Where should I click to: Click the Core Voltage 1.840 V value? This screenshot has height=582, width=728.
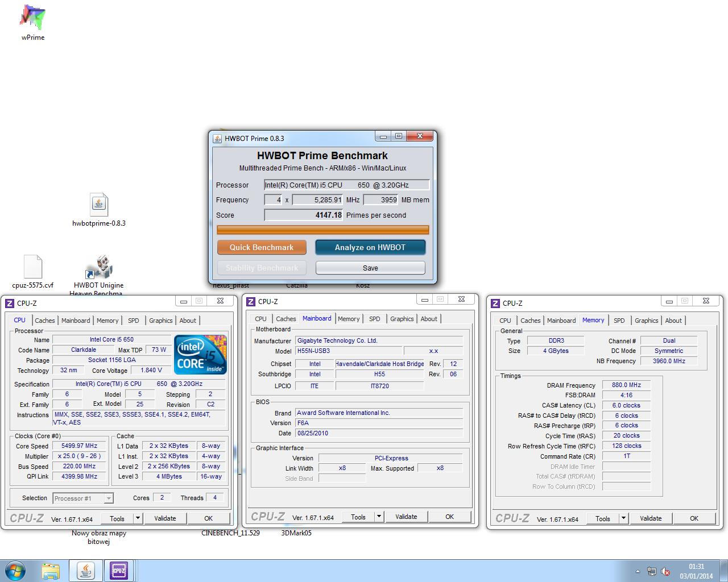[151, 370]
